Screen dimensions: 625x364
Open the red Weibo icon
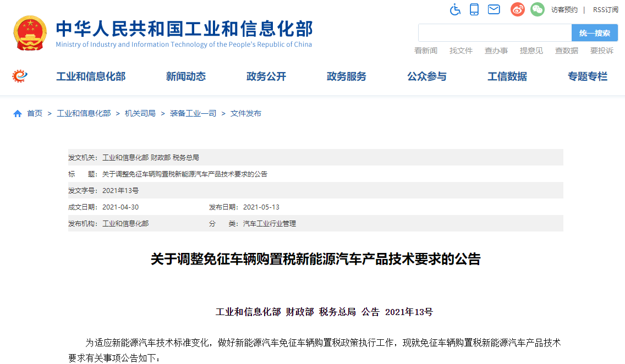pos(517,9)
